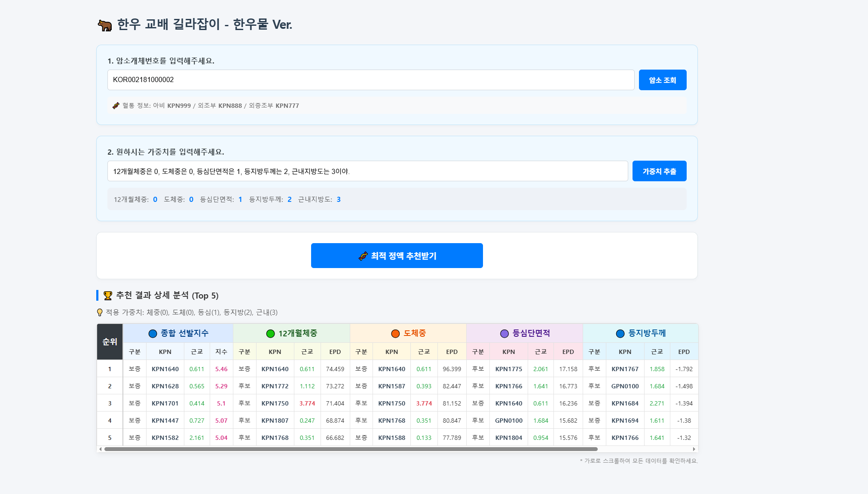This screenshot has width=868, height=494.
Task: Click the 최적 정액 추천받기 button
Action: [397, 256]
